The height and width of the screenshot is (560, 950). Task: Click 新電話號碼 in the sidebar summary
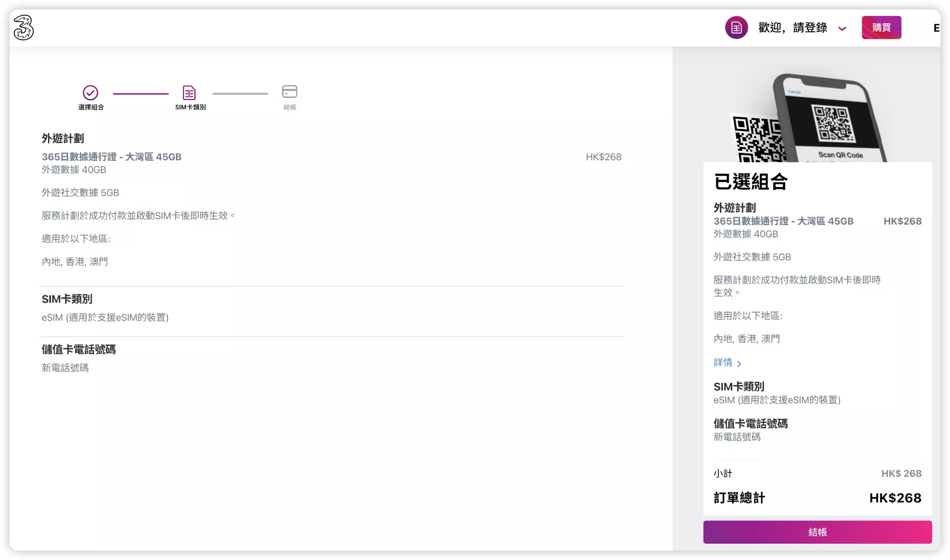[x=737, y=437]
